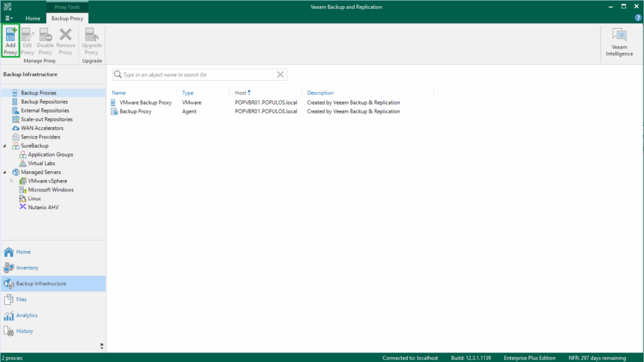Select the Linux tree node
This screenshot has width=644, height=362.
(x=34, y=199)
